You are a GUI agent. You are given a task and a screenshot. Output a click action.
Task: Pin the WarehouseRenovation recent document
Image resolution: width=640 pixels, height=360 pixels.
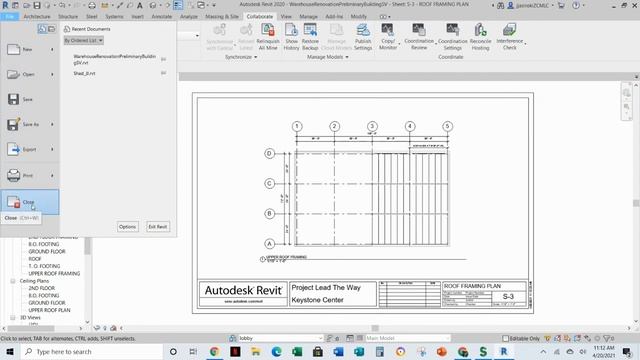point(163,59)
